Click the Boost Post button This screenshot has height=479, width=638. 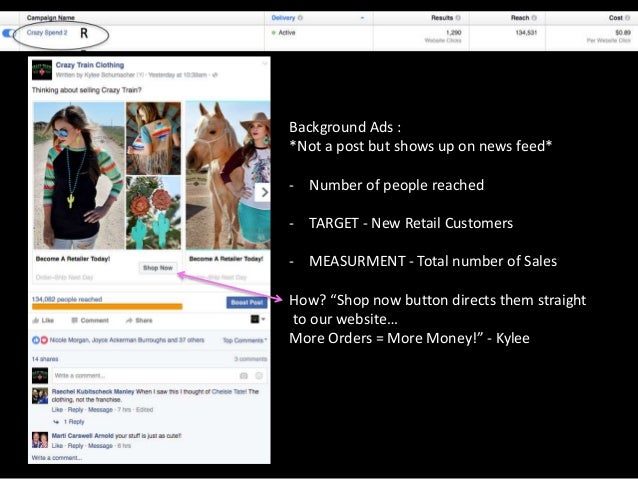click(247, 302)
